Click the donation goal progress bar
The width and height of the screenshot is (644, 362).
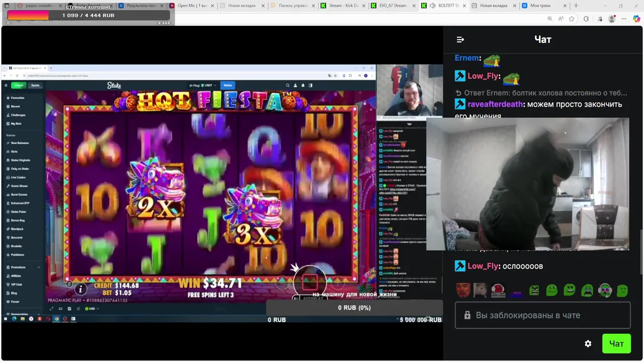pos(88,16)
